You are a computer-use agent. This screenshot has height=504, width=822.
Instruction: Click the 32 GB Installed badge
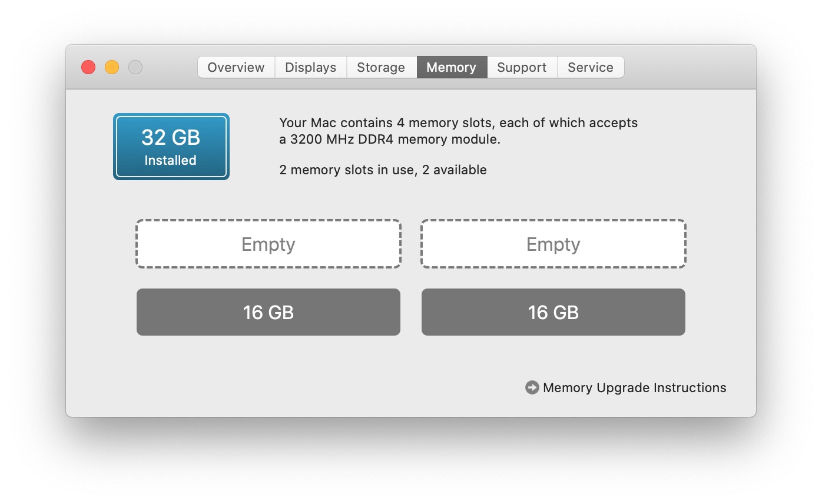coord(171,147)
